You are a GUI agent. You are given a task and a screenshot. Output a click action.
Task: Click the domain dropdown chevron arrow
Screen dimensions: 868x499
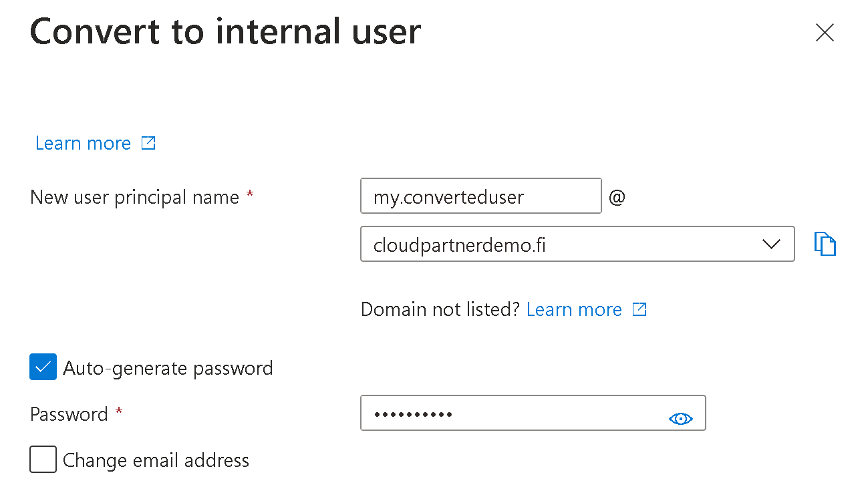771,244
